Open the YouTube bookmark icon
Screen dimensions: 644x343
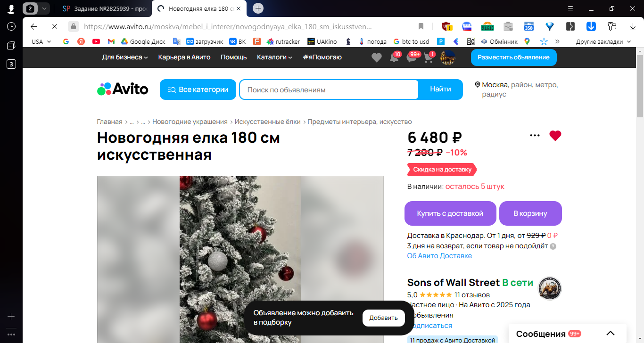[96, 41]
